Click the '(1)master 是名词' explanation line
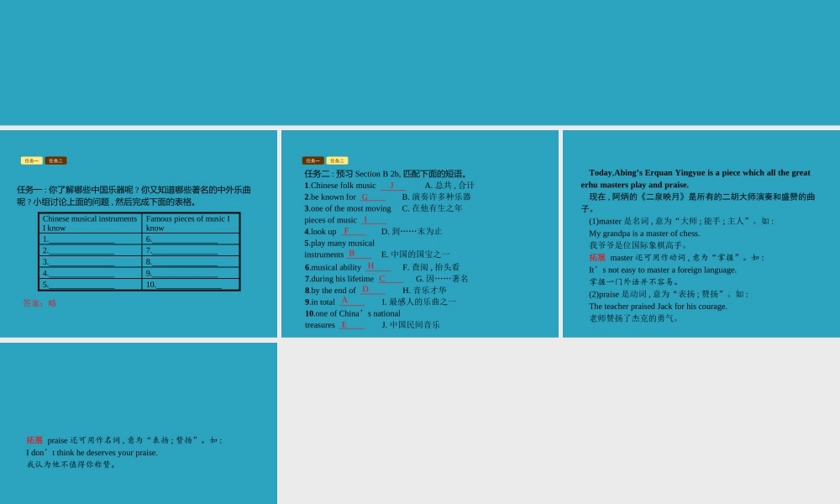 point(681,221)
